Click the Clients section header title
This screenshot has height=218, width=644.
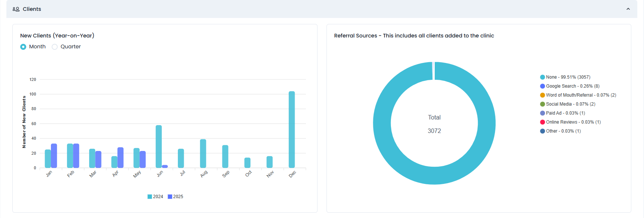click(32, 9)
